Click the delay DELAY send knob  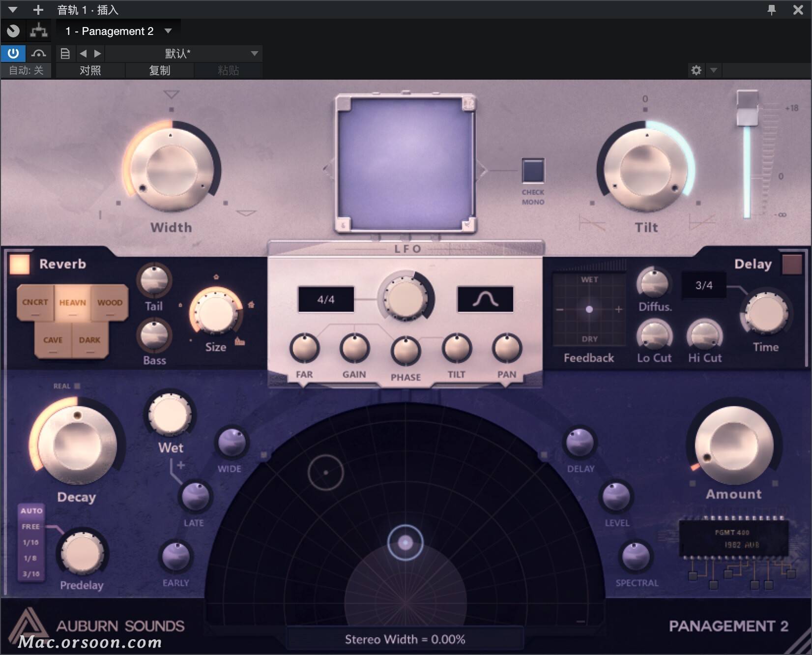coord(580,443)
